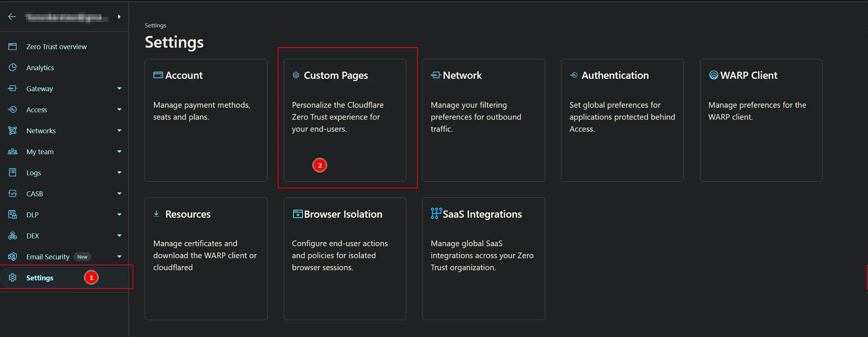Open the Custom Pages card title
This screenshot has height=337, width=868.
click(x=336, y=75)
